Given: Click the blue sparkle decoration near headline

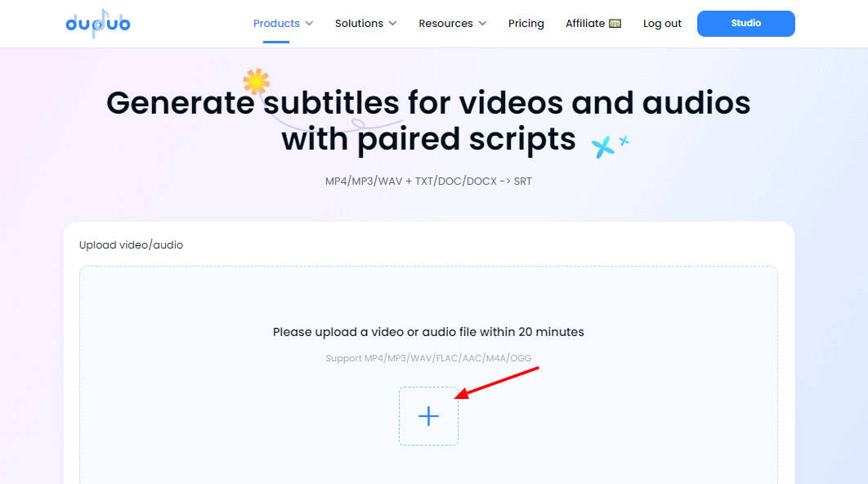Looking at the screenshot, I should point(610,146).
